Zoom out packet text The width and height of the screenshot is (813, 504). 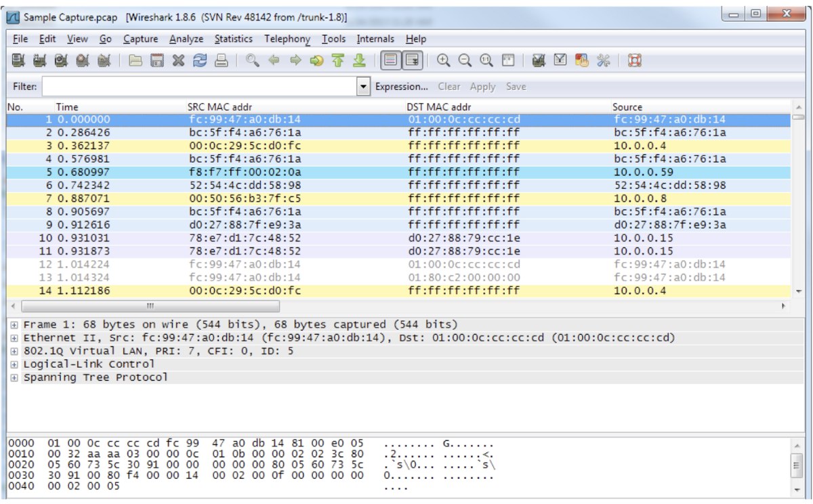[x=465, y=61]
